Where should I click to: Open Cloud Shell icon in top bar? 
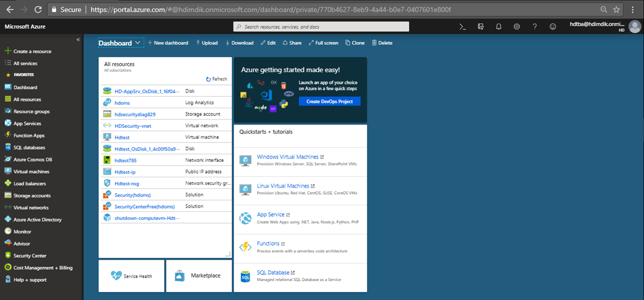tap(463, 26)
